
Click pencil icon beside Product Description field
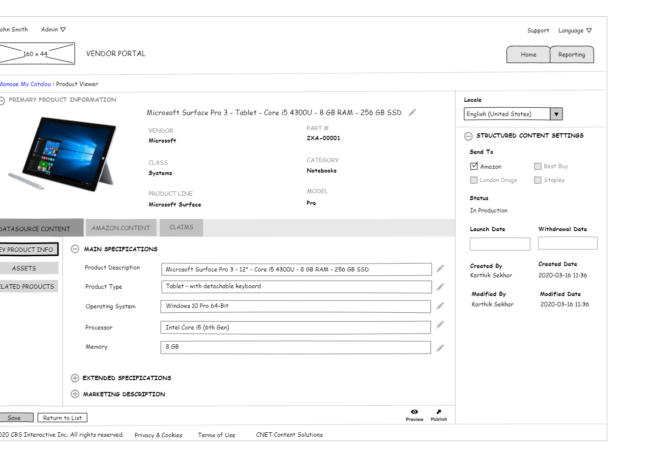[440, 269]
